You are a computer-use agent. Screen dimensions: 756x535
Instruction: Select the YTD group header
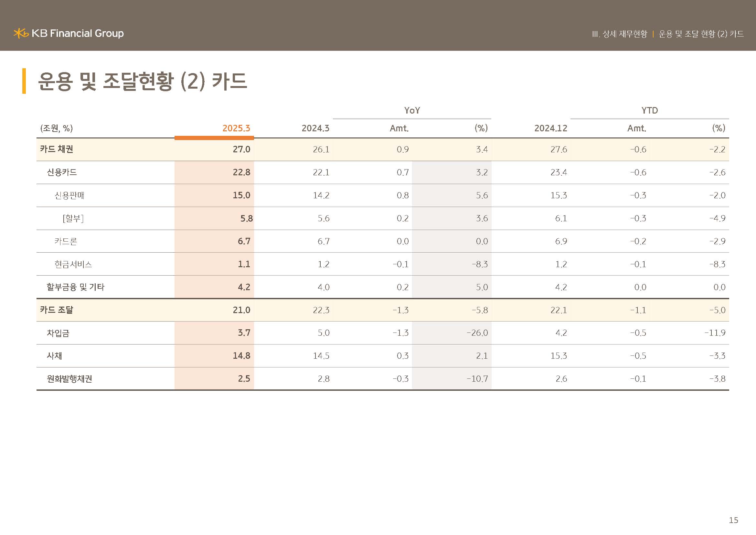click(x=649, y=110)
